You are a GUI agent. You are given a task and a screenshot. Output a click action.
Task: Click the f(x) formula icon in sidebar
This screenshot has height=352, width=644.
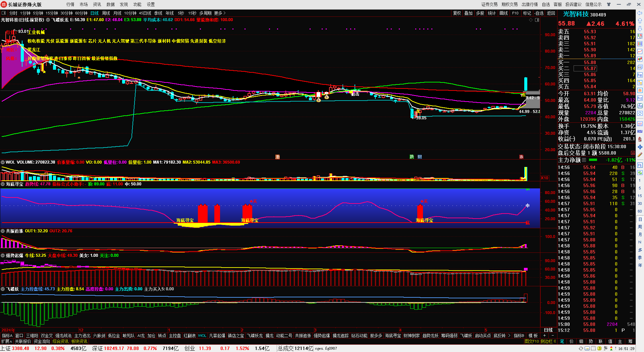pos(640,106)
